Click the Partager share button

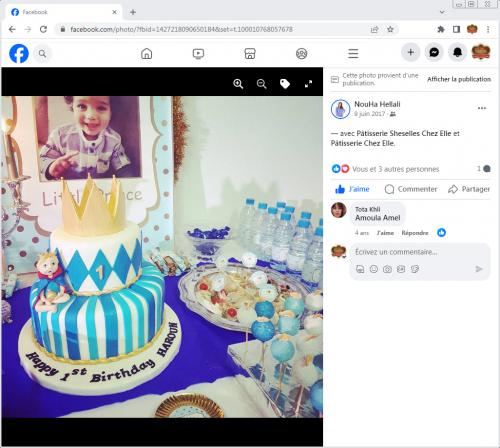click(469, 189)
